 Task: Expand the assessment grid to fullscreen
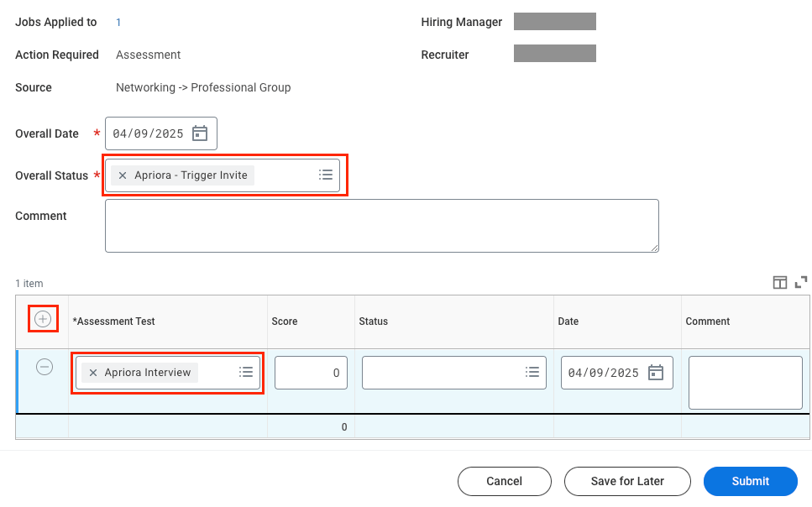tap(801, 282)
